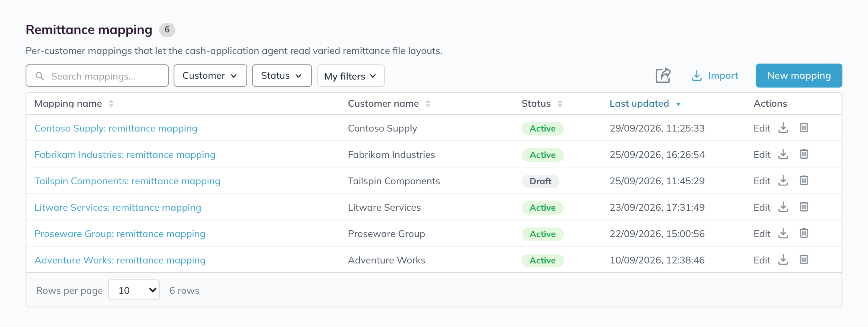Delete the Fabrikam Industries mapping
Viewport: 868px width, 327px height.
pos(804,154)
